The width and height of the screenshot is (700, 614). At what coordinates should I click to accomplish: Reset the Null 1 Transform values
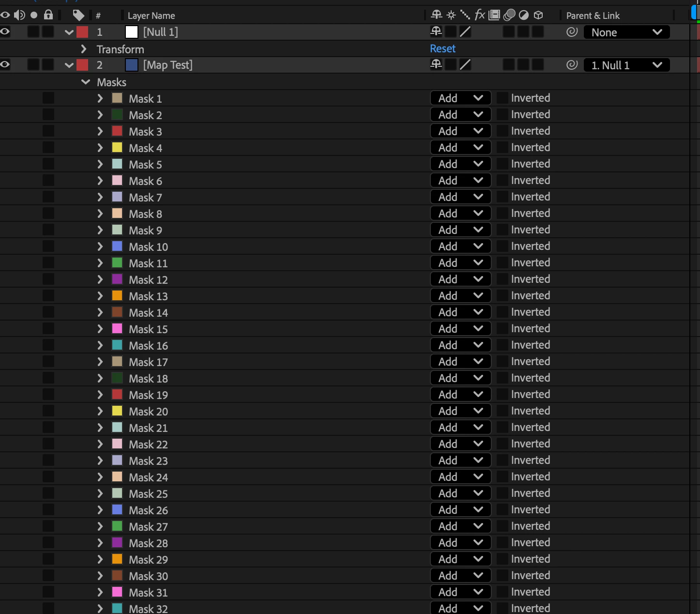click(x=442, y=48)
